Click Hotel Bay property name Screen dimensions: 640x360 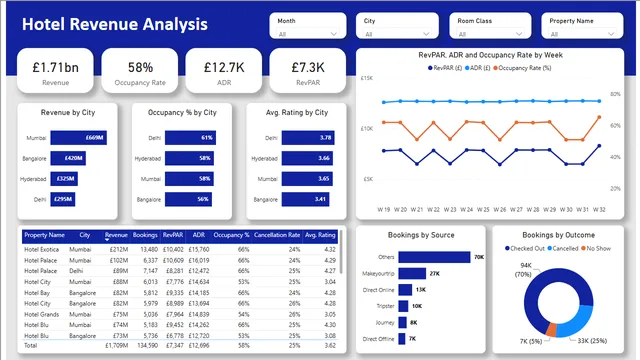click(37, 293)
